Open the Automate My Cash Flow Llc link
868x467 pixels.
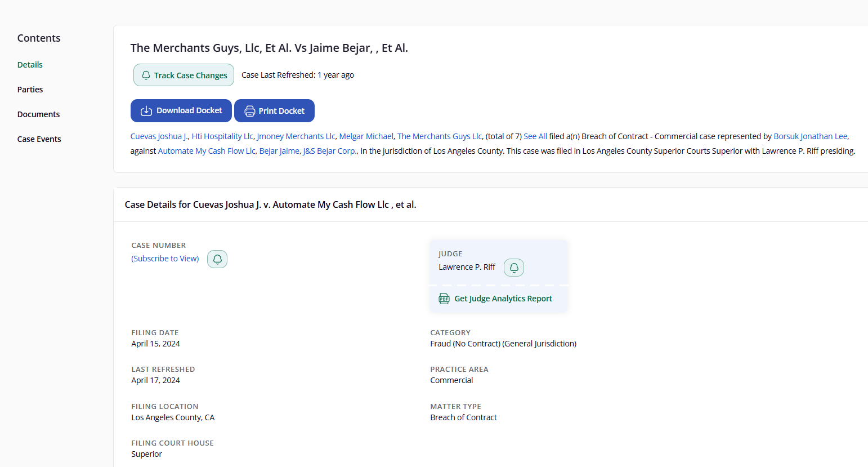point(207,151)
